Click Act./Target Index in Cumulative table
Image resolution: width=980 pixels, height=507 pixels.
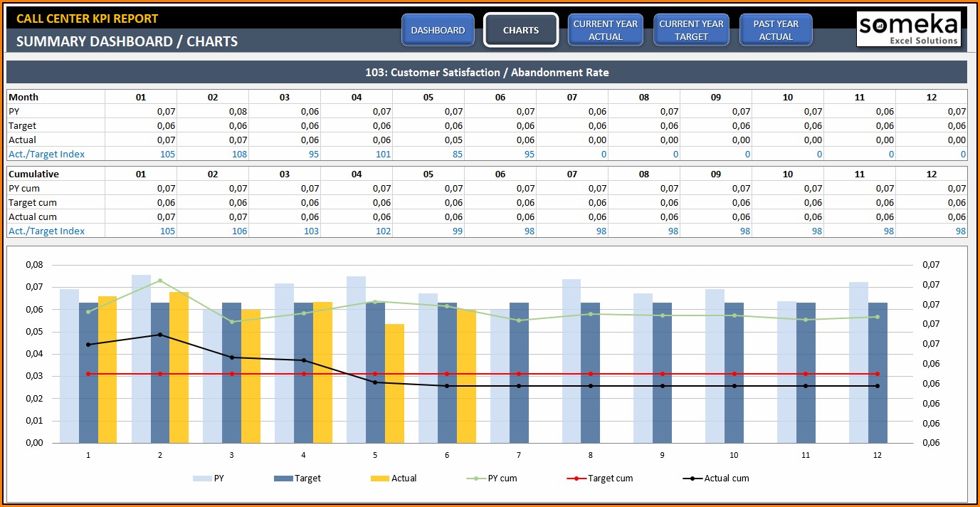click(46, 231)
